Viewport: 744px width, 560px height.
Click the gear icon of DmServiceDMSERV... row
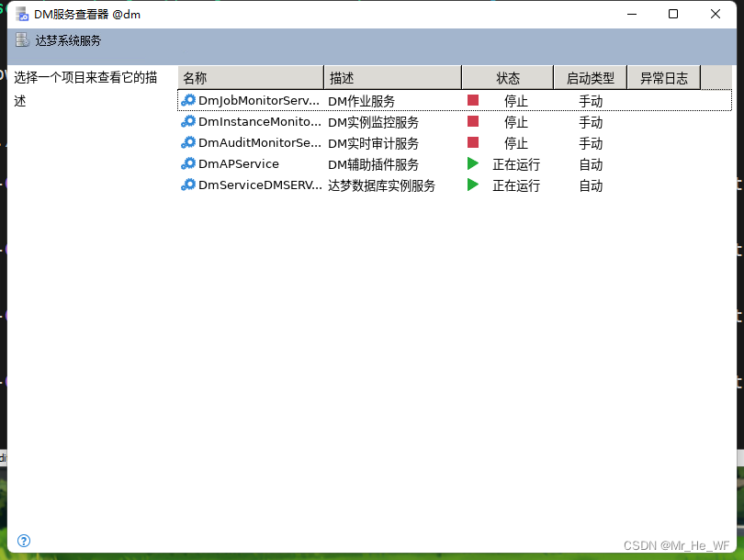(x=188, y=185)
